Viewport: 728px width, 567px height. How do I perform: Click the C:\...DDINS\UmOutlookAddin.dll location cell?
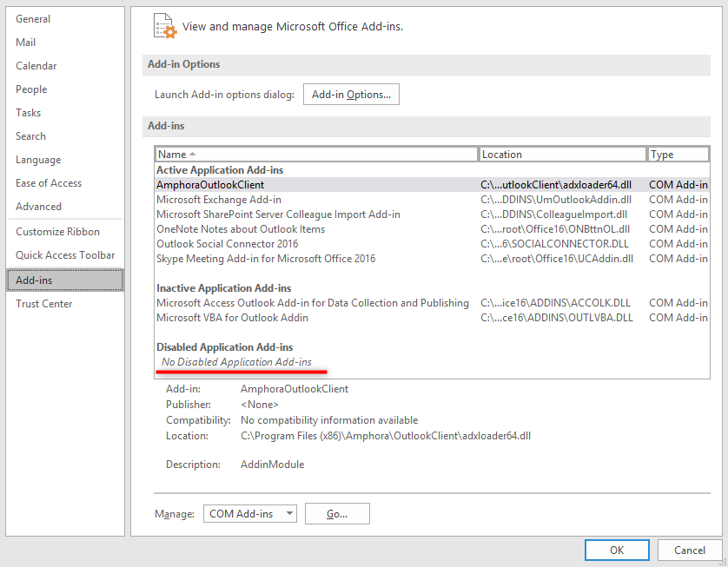pyautogui.click(x=556, y=200)
